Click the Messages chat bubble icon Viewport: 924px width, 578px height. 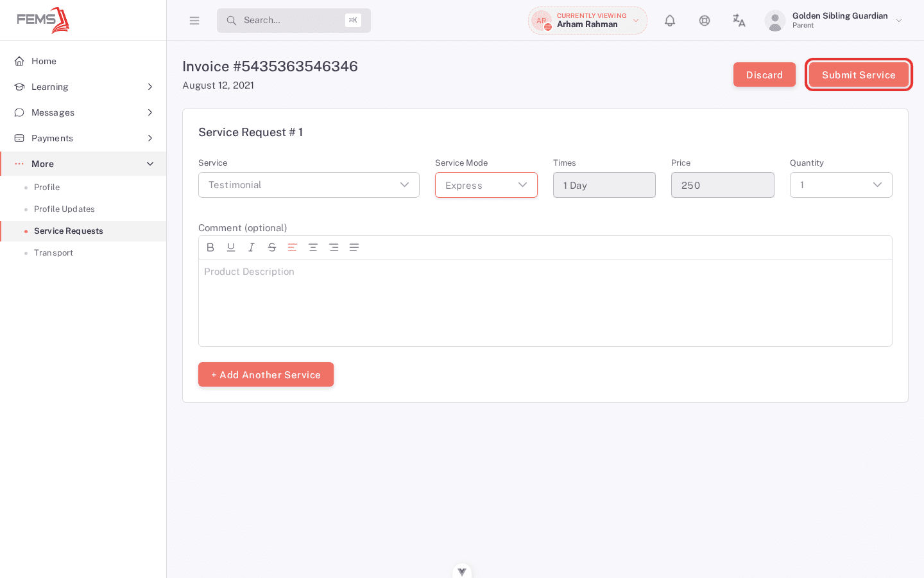(x=19, y=112)
